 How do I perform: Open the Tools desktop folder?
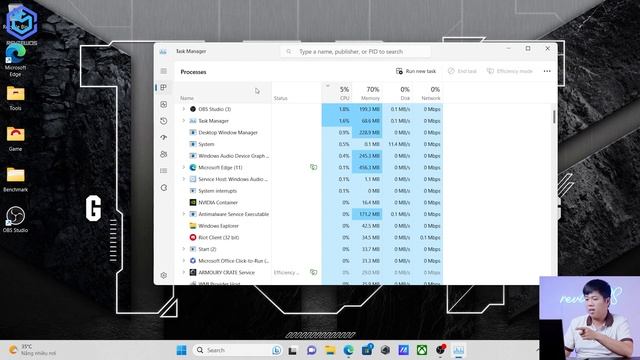point(15,98)
